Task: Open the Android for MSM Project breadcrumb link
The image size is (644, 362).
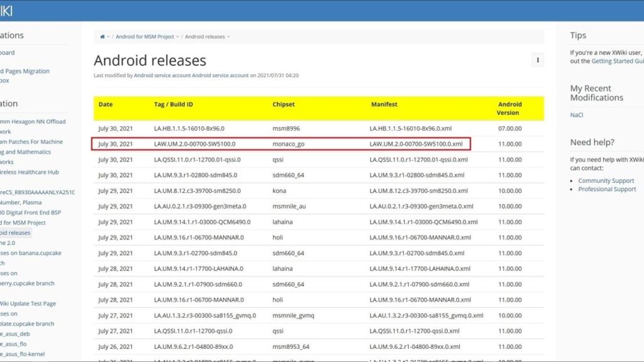Action: coord(145,37)
